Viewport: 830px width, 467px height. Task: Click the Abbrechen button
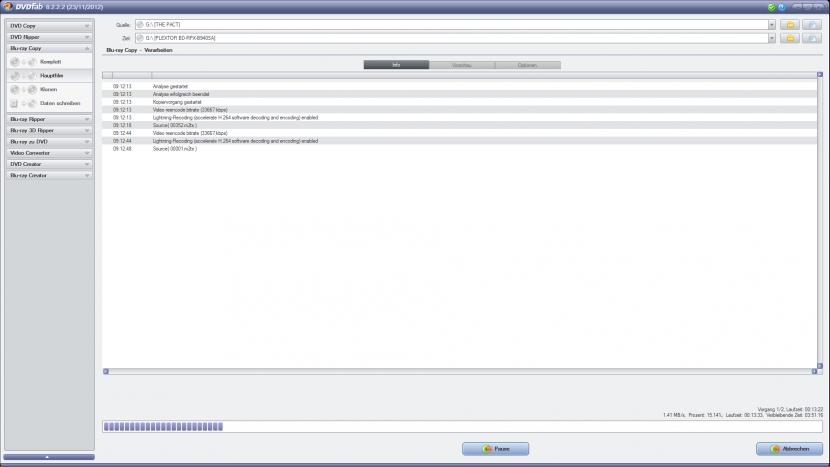(789, 449)
